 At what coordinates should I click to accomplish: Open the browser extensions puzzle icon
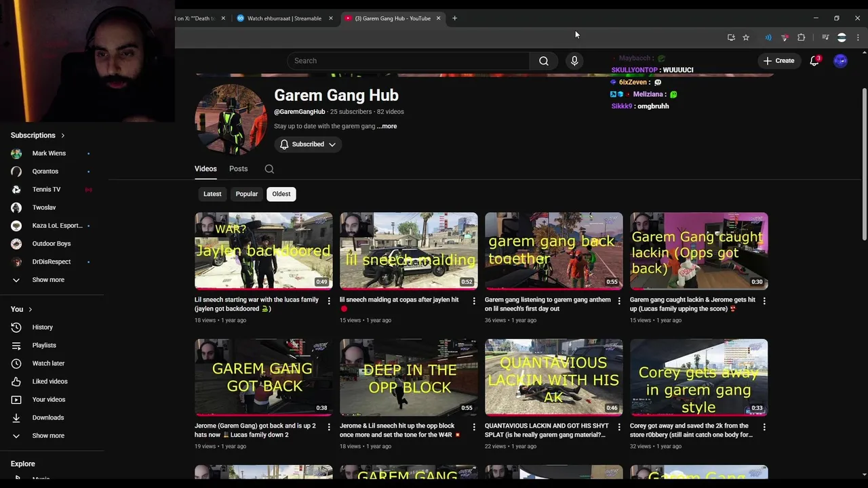click(x=802, y=37)
